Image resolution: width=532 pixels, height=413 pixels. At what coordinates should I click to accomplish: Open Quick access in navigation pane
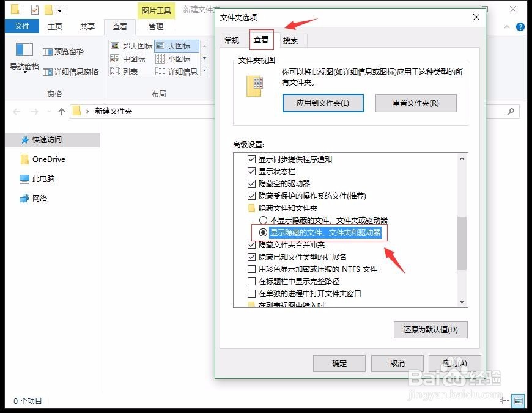[53, 140]
